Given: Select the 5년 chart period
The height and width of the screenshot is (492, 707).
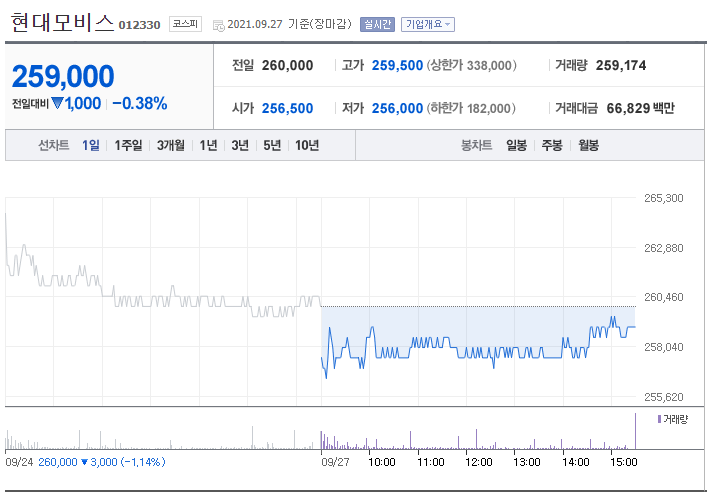Looking at the screenshot, I should (x=272, y=145).
